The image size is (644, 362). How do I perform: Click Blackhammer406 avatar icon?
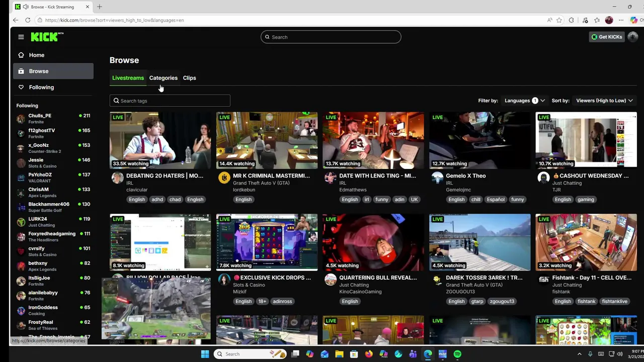point(21,207)
